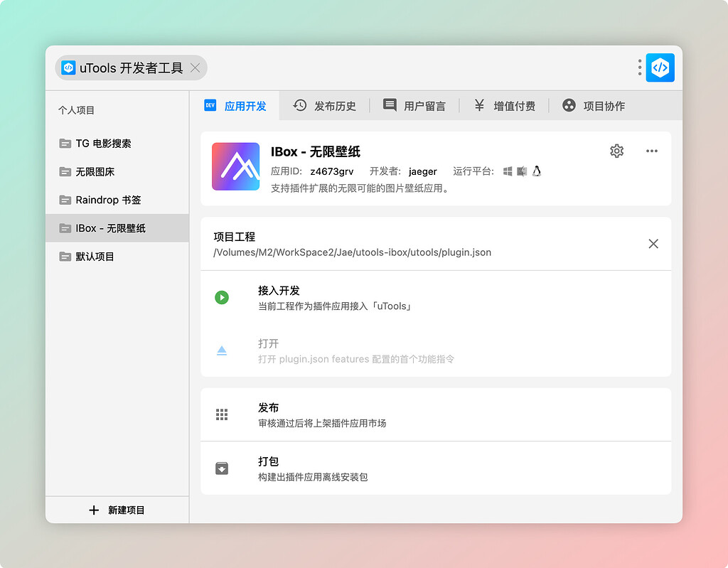Open app settings gear icon
Image resolution: width=728 pixels, height=568 pixels.
pos(616,151)
